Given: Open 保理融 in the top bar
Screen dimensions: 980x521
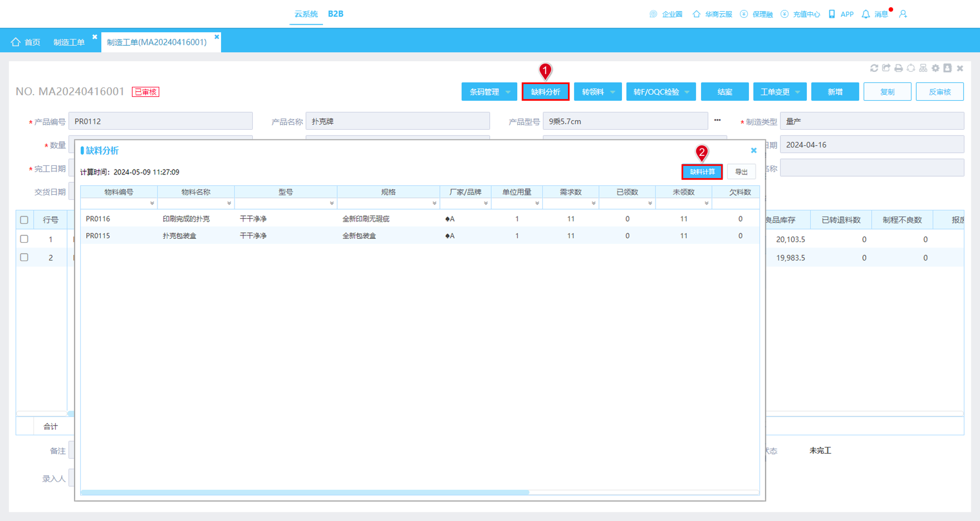Looking at the screenshot, I should [x=756, y=14].
